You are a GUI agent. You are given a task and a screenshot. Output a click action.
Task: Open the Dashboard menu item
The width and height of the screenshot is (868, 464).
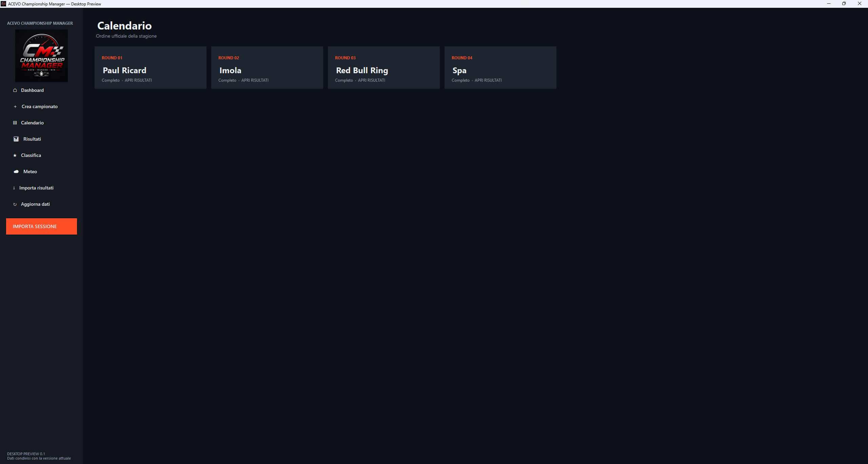click(41, 90)
